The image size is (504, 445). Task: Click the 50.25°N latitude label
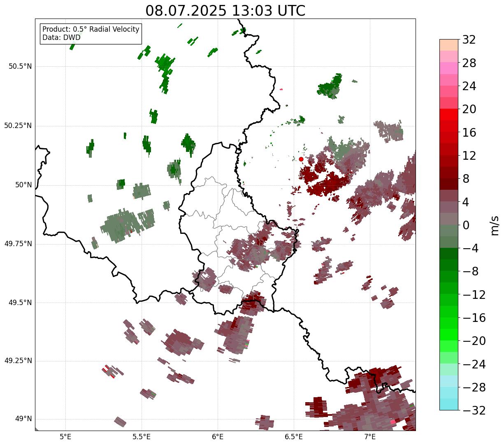(x=18, y=126)
